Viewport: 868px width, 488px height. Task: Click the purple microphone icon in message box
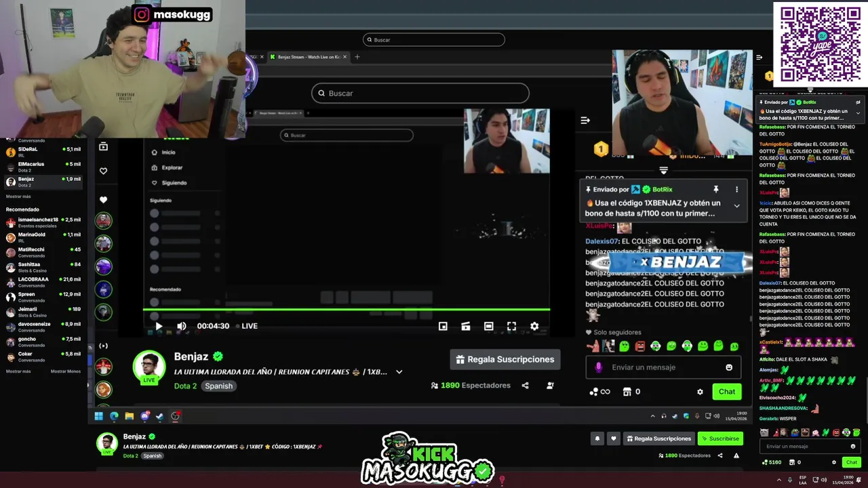(598, 367)
